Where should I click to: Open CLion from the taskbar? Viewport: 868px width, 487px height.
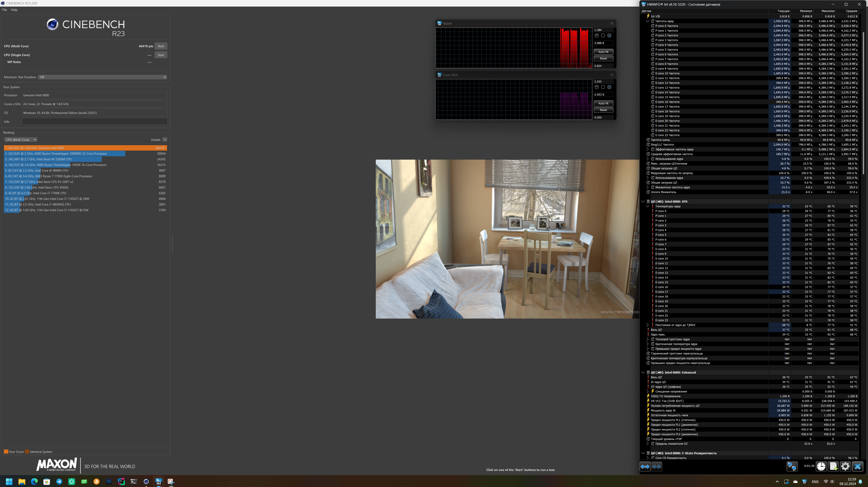[121, 482]
